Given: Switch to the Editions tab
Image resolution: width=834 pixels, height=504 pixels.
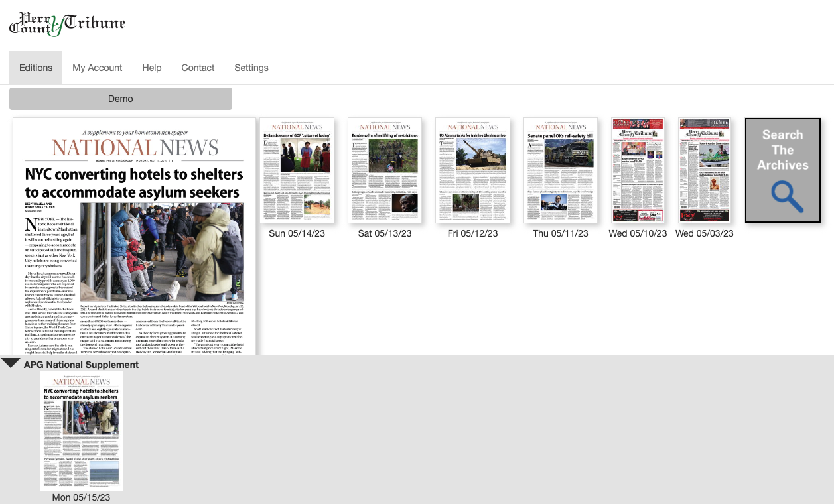Looking at the screenshot, I should [36, 68].
